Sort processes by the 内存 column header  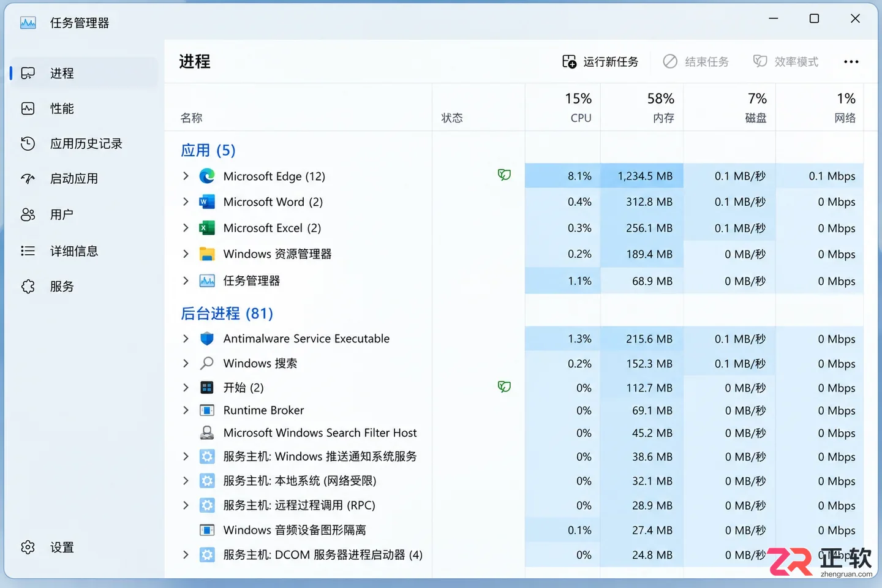click(642, 107)
